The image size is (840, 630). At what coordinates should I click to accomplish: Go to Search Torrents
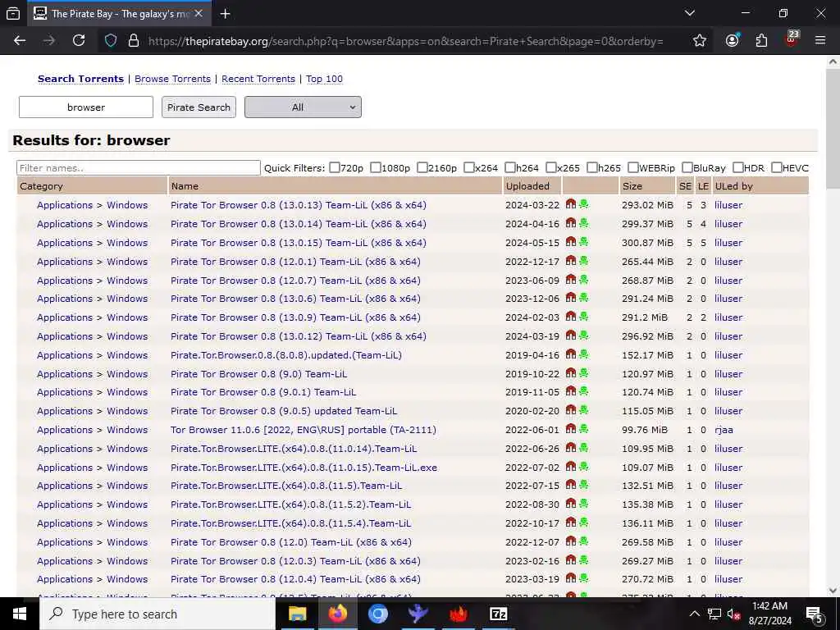click(x=80, y=79)
